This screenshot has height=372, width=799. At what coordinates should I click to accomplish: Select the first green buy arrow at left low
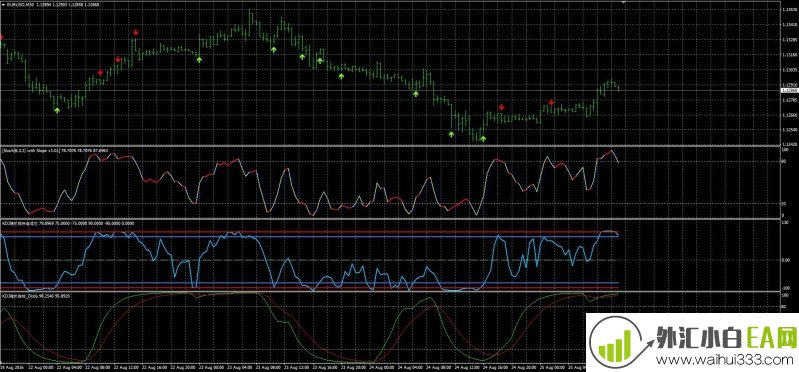pyautogui.click(x=57, y=110)
